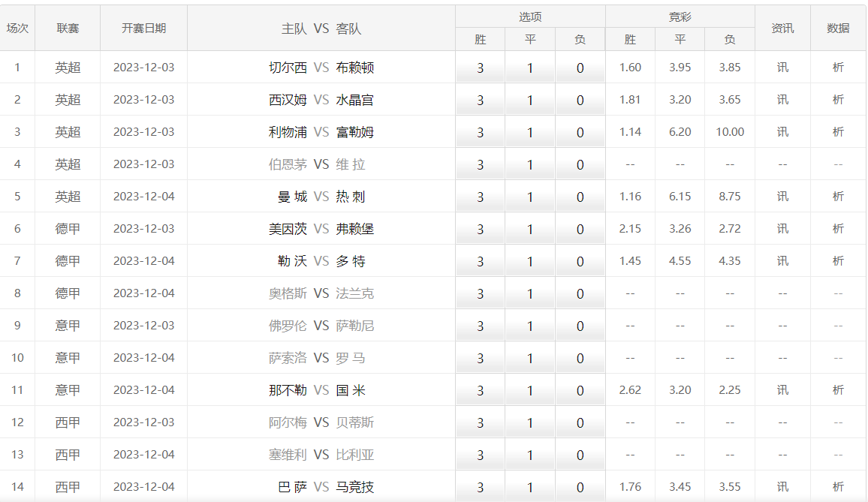This screenshot has width=868, height=502.
Task: Select loss option 0 for 切尔西 VS 布赖顿
Action: [x=580, y=68]
